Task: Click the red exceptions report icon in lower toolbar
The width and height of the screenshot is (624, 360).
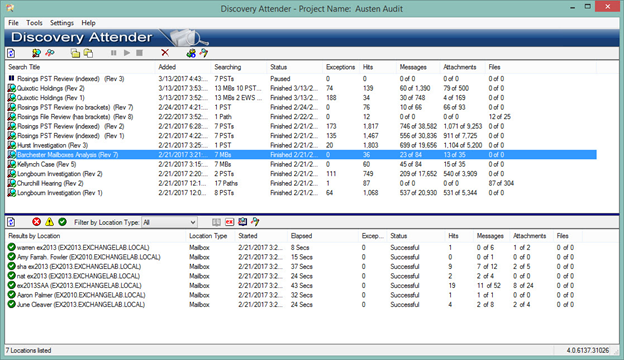Action: 230,222
